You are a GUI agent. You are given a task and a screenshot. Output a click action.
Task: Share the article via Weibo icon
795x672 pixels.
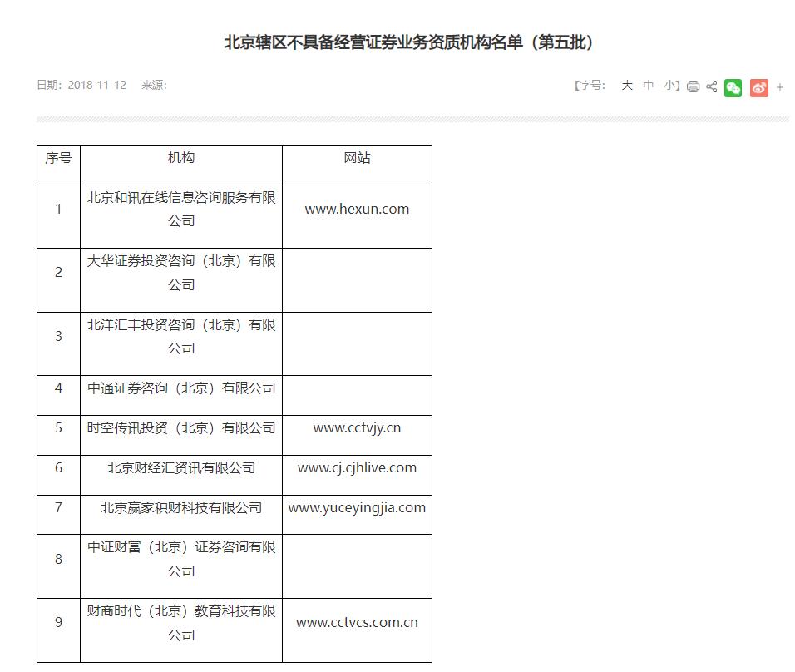(x=758, y=86)
